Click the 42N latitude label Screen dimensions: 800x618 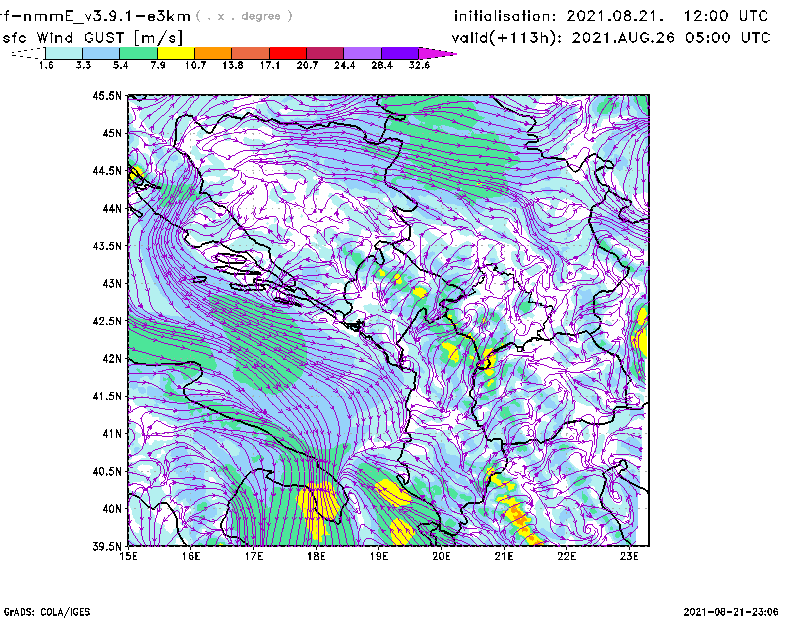click(x=112, y=358)
